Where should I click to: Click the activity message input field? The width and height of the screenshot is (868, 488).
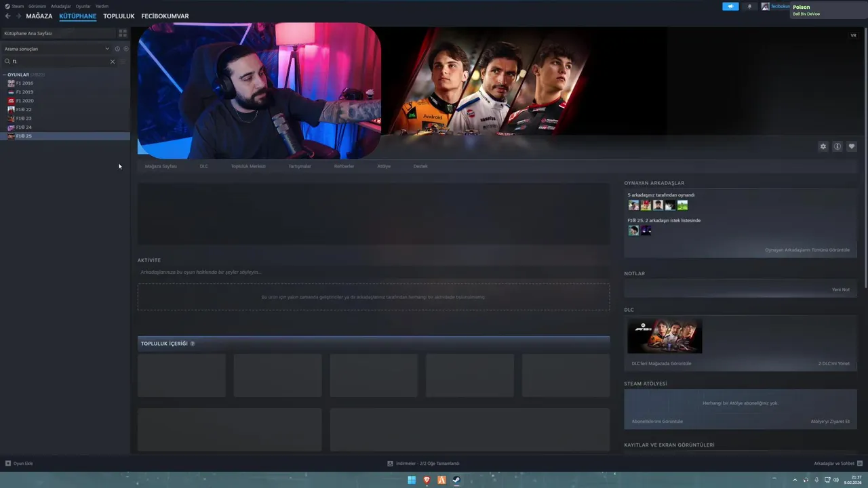coord(374,272)
